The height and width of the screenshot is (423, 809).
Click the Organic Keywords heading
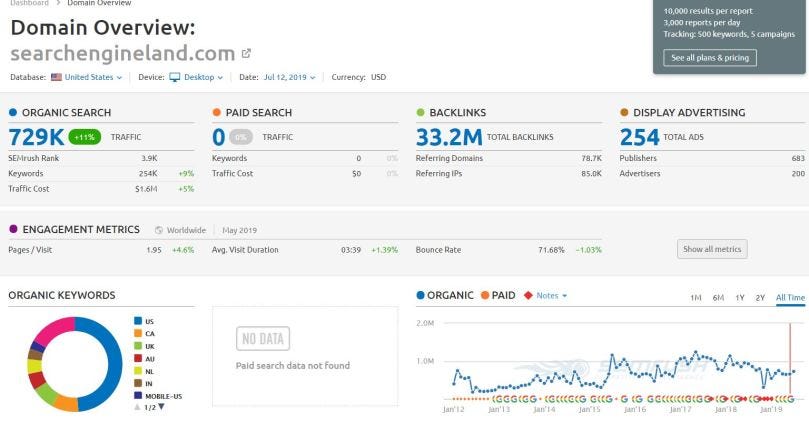pos(62,296)
